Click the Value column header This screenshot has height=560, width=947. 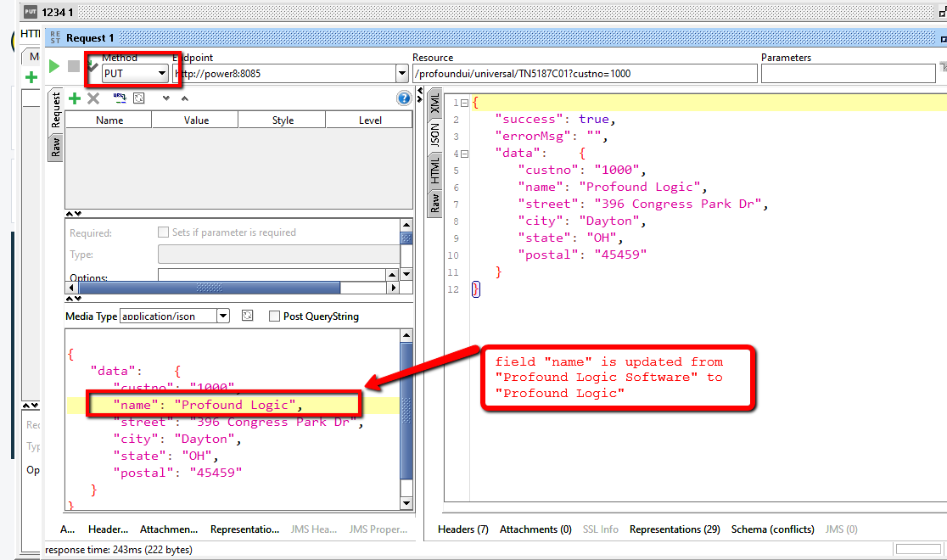coord(196,120)
